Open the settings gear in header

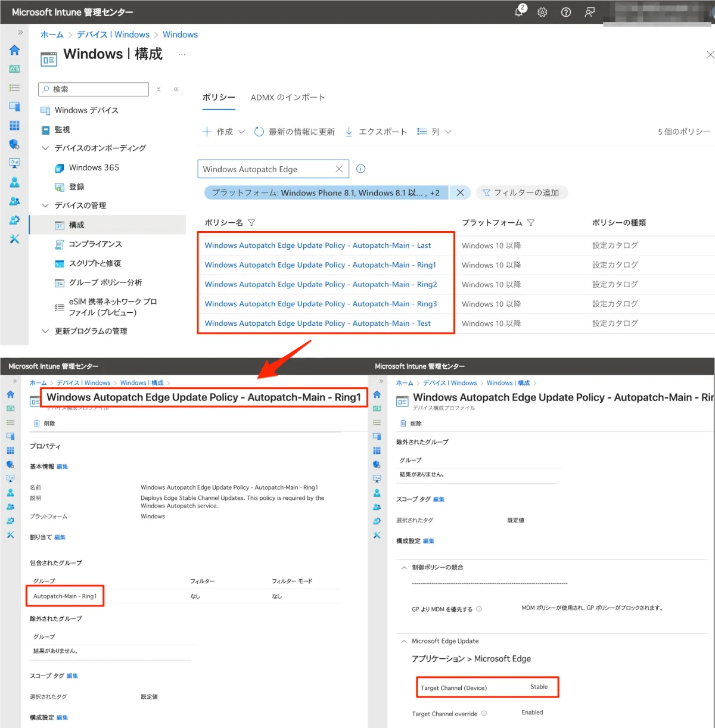tap(542, 12)
